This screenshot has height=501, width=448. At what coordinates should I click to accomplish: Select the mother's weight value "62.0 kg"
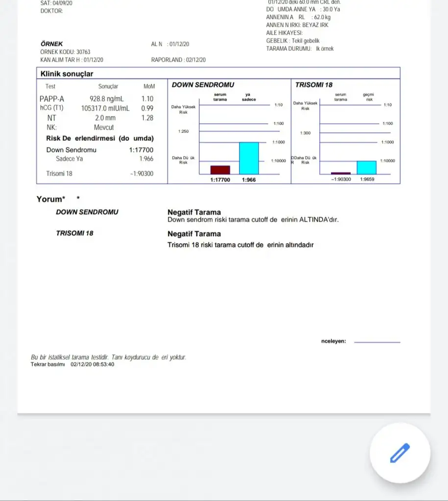(322, 17)
